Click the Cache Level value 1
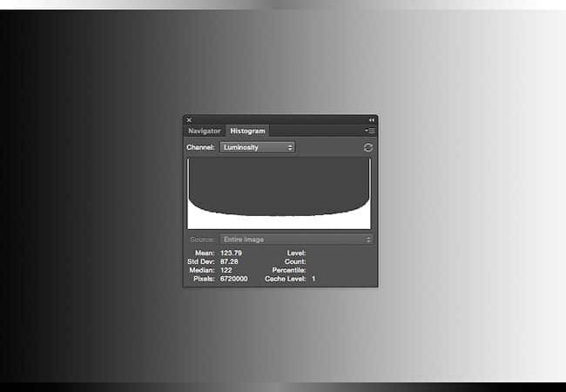Viewport: 566px width, 392px height. (313, 279)
